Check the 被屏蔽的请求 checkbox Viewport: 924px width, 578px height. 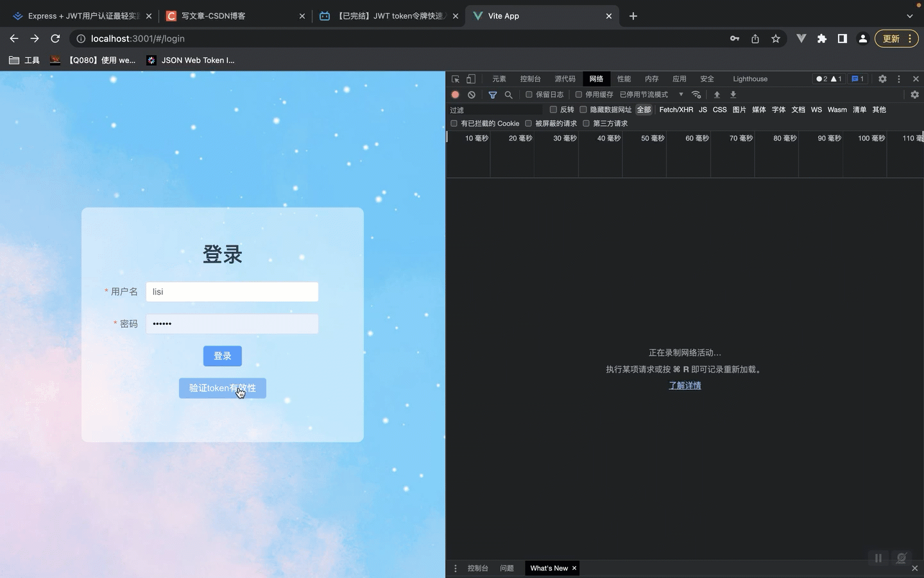529,123
